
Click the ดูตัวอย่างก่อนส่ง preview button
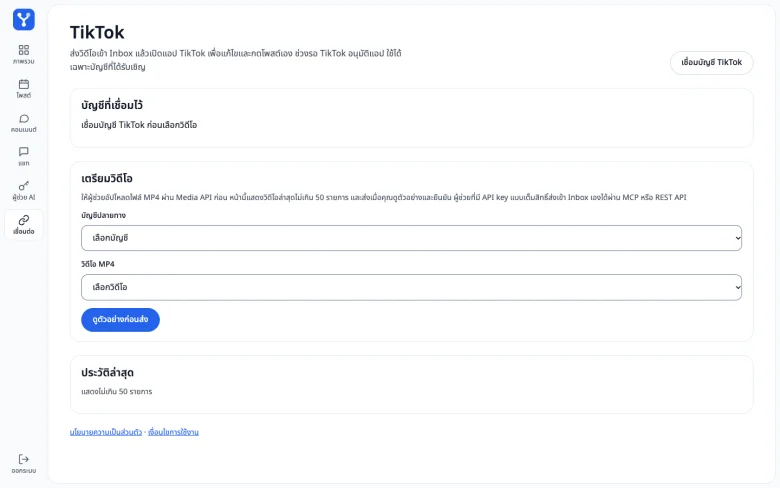[x=120, y=319]
